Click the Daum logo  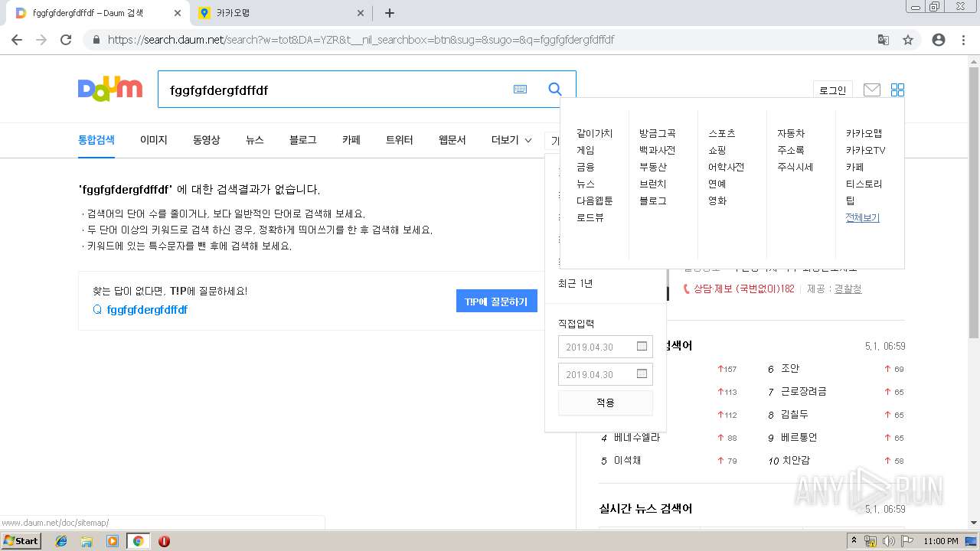click(110, 90)
